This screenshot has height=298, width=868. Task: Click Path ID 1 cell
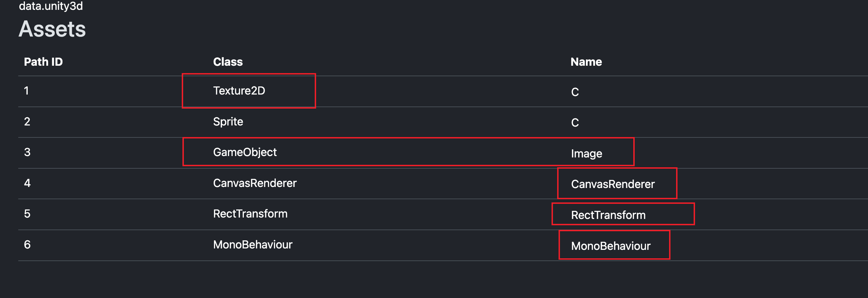26,91
